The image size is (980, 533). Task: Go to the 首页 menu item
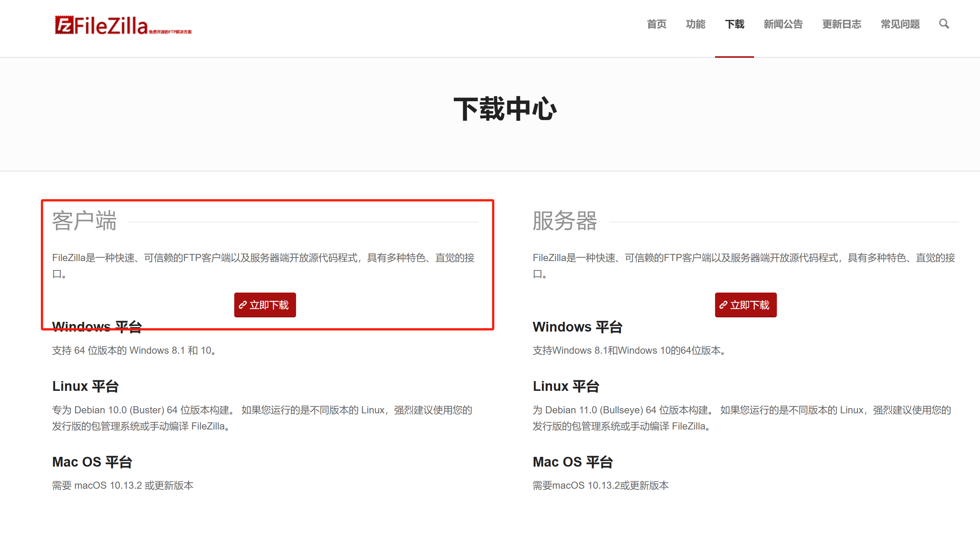tap(656, 24)
